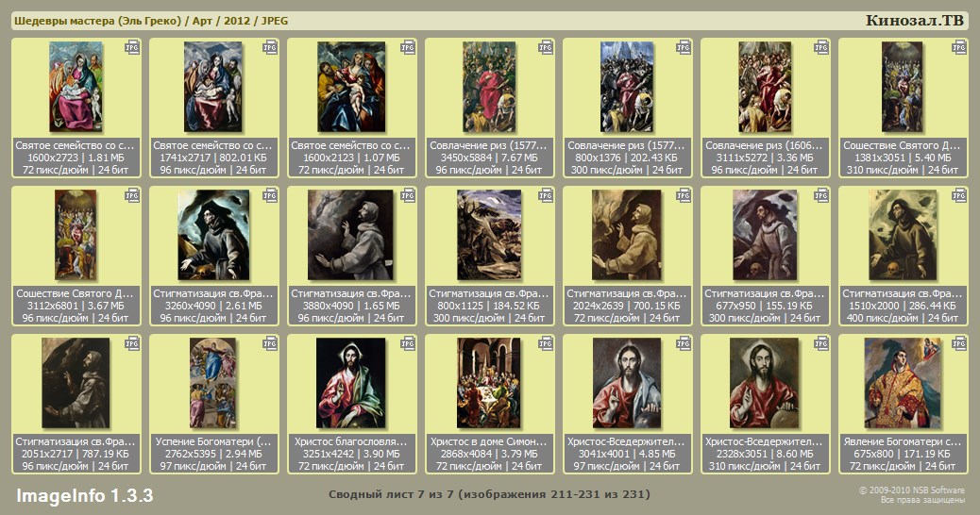
Task: Select the JPG badge of the 2328x3051 image
Action: click(821, 344)
